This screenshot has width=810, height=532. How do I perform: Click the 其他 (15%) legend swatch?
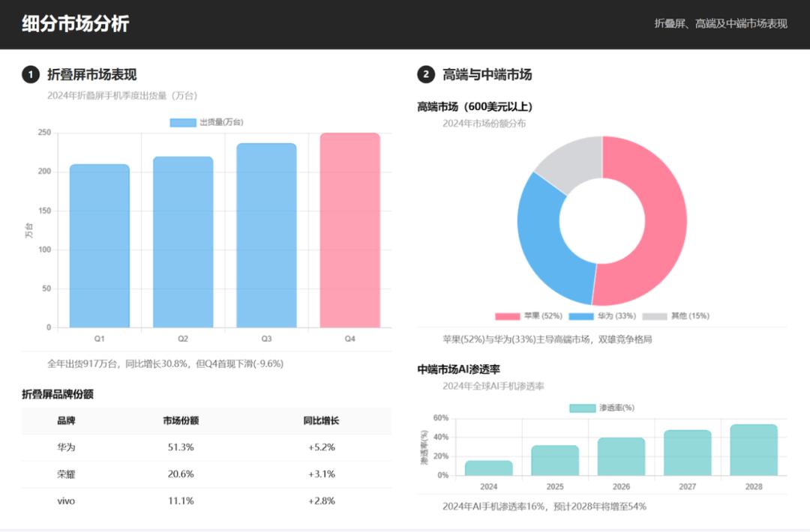655,316
